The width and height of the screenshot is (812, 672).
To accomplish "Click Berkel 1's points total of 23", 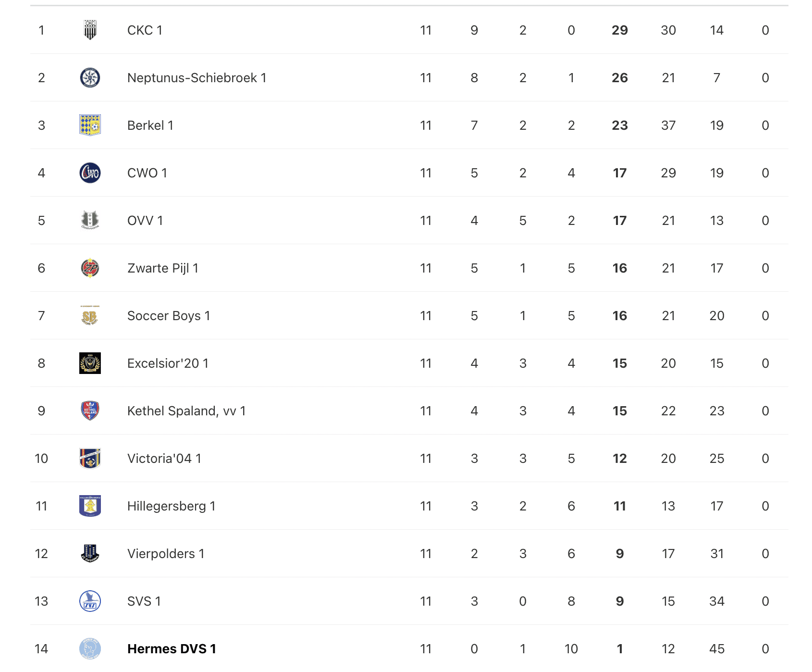I will click(x=619, y=125).
